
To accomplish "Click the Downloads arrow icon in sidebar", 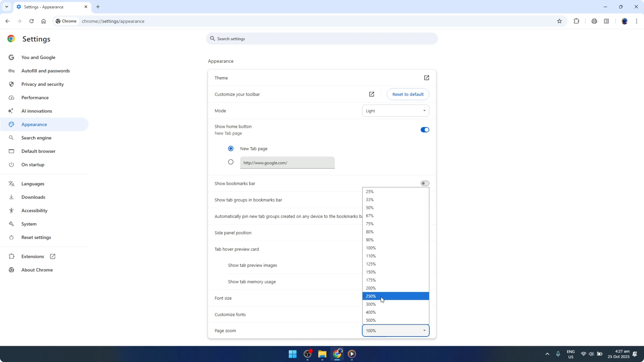I will click(11, 197).
